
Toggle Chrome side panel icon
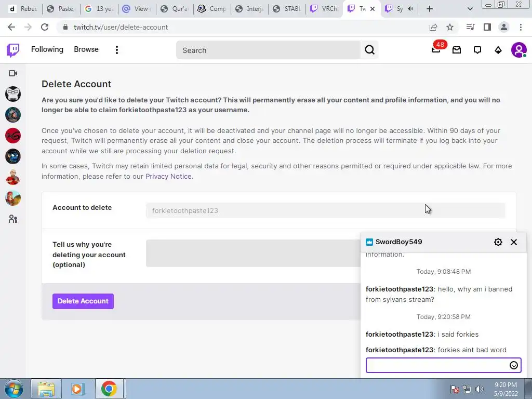487,27
